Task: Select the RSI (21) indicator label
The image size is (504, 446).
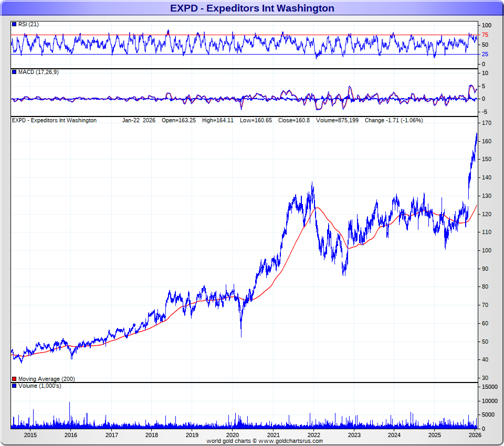Action: 28,25
